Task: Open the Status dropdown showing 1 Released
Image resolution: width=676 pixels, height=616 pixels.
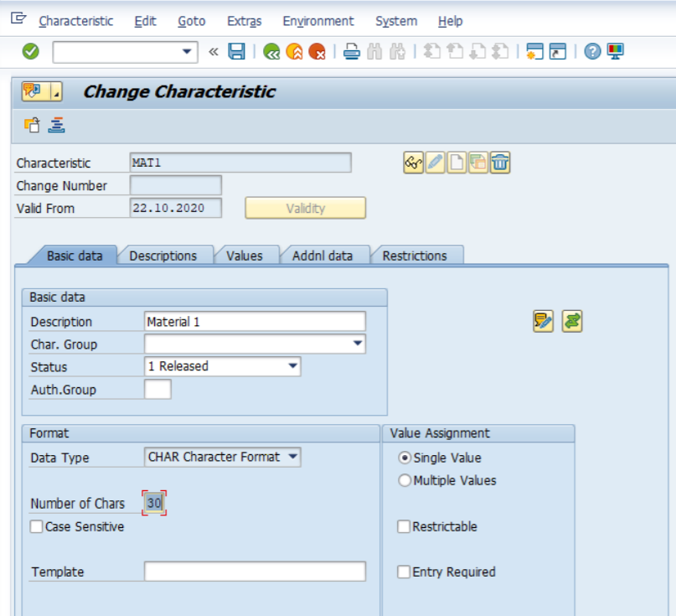Action: tap(292, 365)
